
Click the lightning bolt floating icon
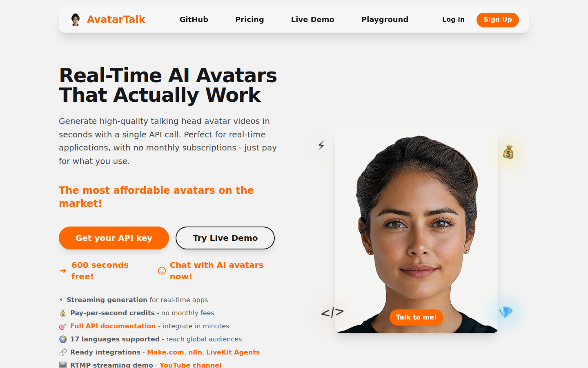pos(321,145)
